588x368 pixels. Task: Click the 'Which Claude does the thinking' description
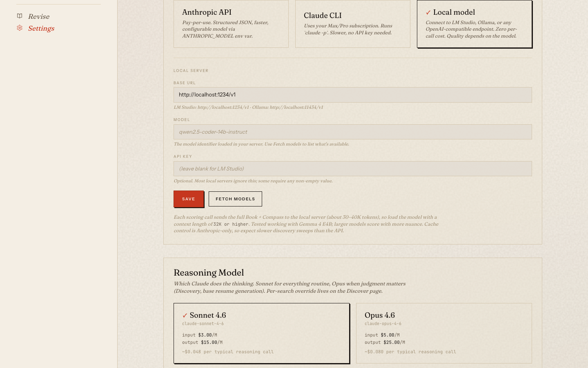290,287
